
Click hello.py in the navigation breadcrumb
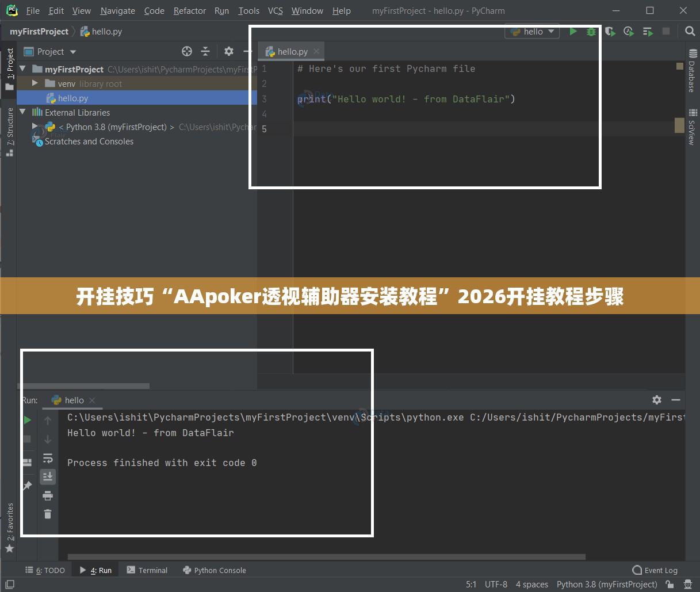tap(101, 32)
